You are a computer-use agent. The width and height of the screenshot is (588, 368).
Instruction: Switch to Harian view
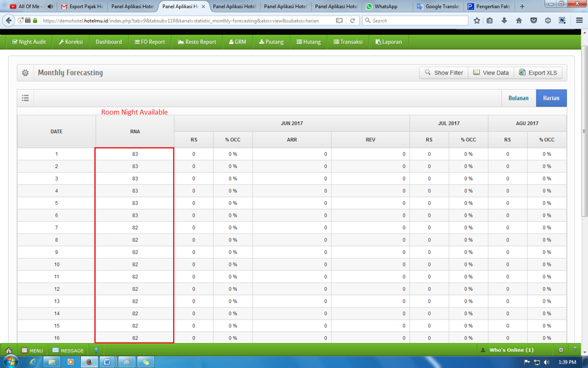click(x=551, y=98)
